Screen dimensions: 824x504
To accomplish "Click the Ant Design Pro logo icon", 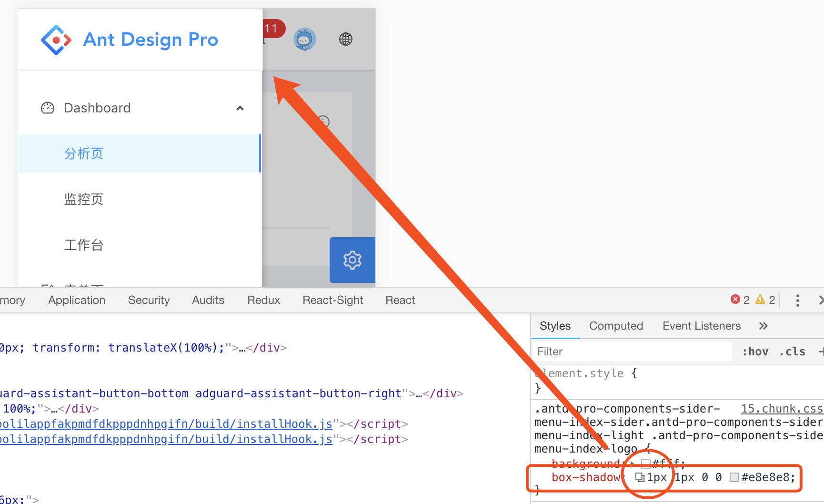I will [x=56, y=40].
